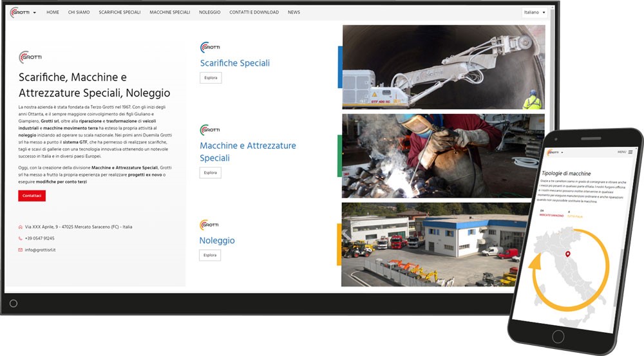The height and width of the screenshot is (356, 644).
Task: Open the Noleggio heading link
Action: pos(217,240)
